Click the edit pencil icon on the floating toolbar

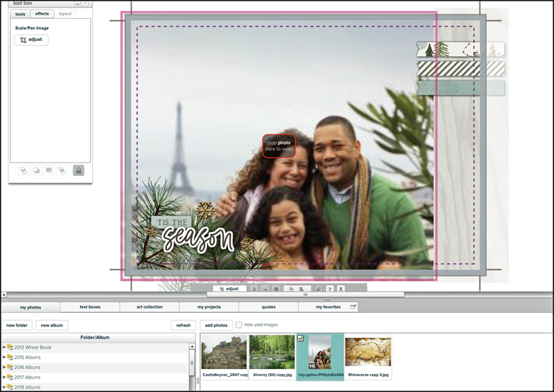[330, 289]
